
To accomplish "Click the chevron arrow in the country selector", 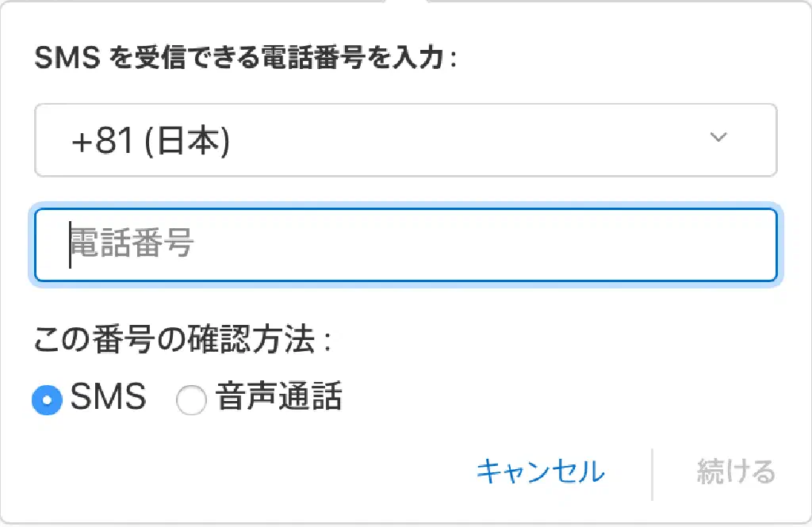I will tap(718, 138).
